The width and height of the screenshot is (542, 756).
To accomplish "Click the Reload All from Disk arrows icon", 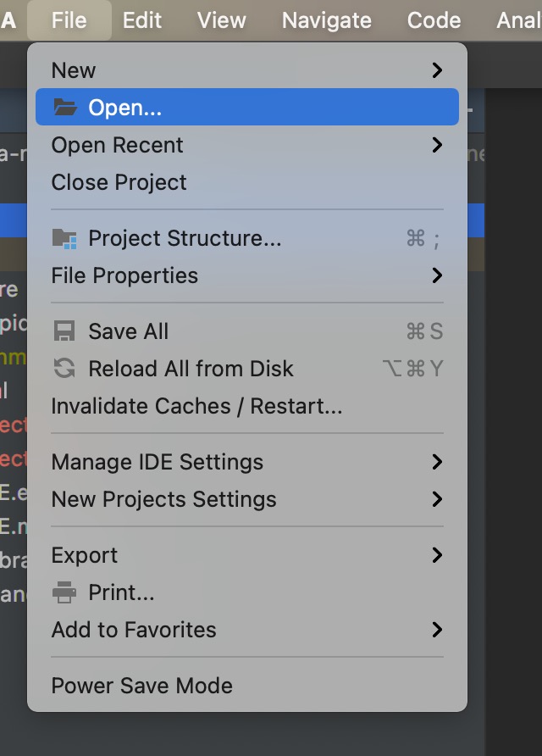I will (x=64, y=369).
